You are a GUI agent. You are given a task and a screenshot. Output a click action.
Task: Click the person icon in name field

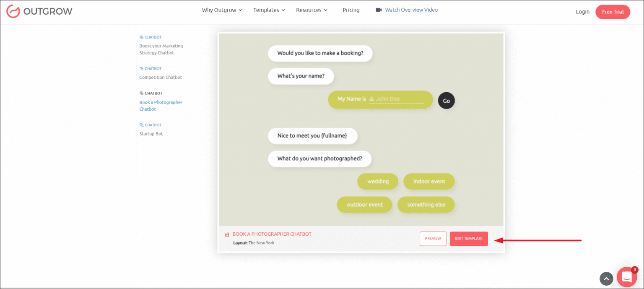371,99
